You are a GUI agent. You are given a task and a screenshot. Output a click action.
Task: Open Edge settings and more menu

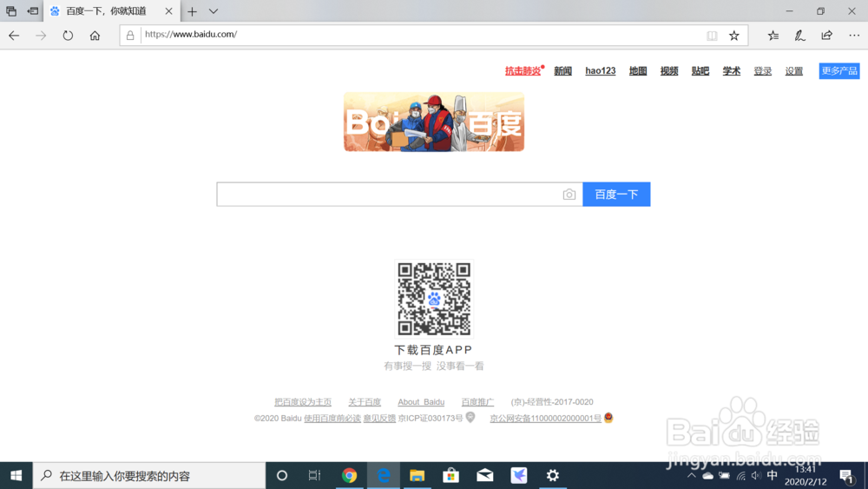pos(854,36)
